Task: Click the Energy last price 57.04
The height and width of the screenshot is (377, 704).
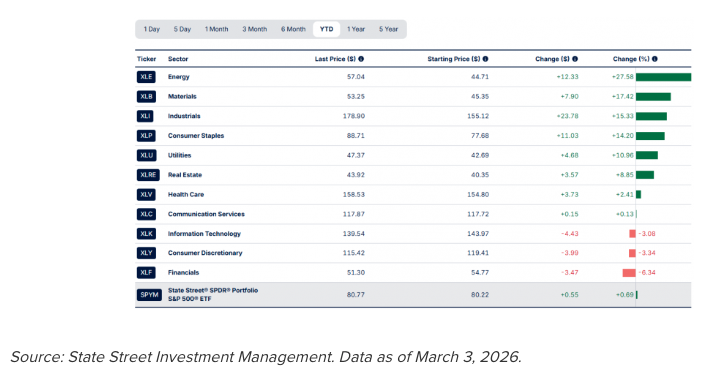Action: coord(356,77)
